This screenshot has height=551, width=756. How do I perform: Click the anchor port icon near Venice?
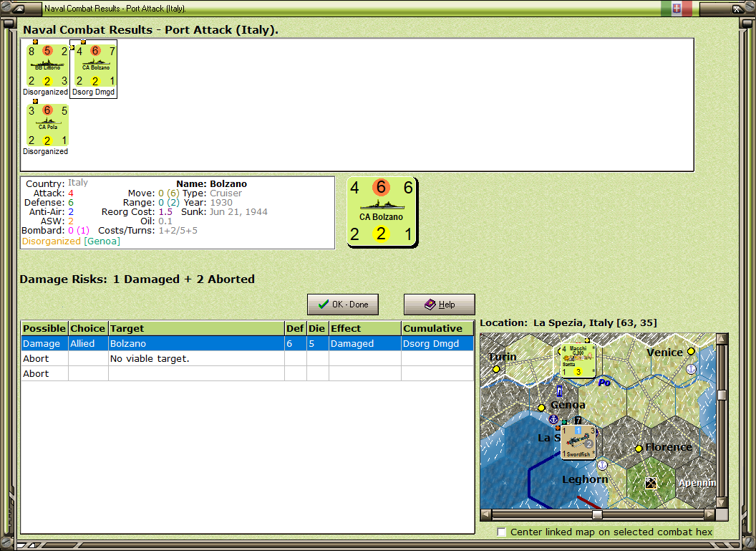click(x=691, y=369)
